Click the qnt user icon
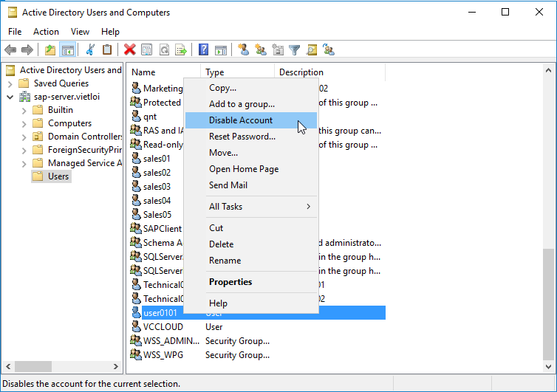 pos(136,116)
